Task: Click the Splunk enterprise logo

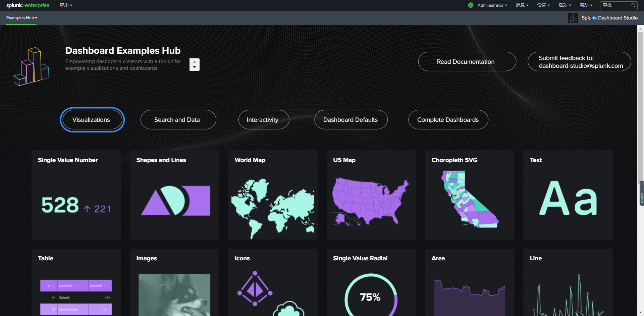Action: coord(28,5)
